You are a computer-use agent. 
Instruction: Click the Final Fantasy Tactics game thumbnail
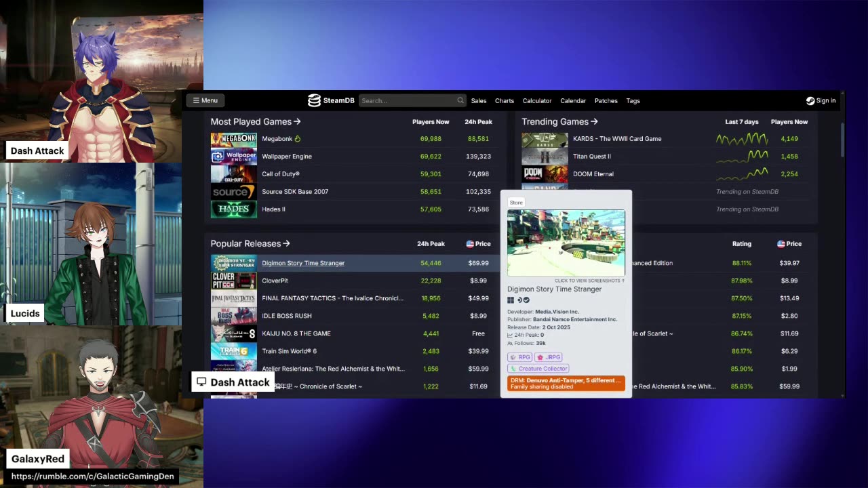point(234,298)
